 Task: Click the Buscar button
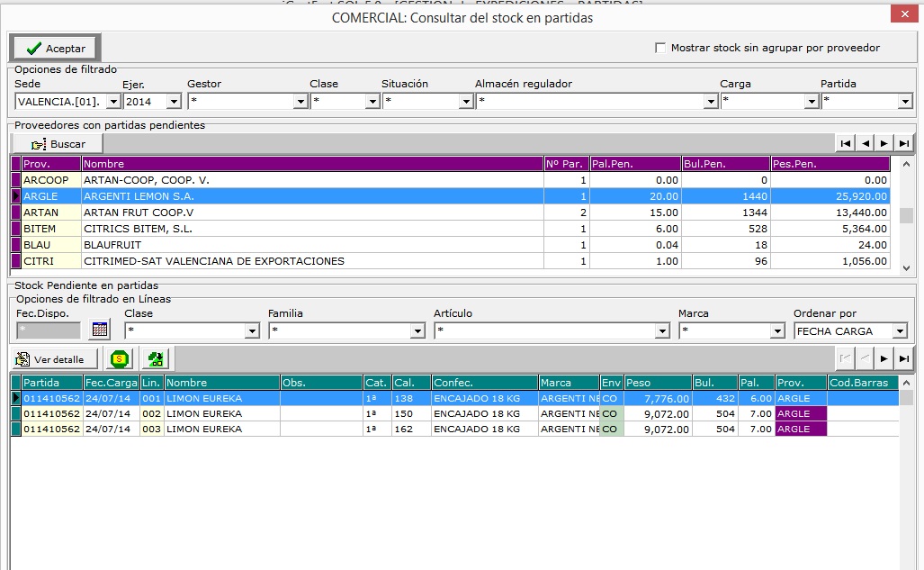click(58, 144)
